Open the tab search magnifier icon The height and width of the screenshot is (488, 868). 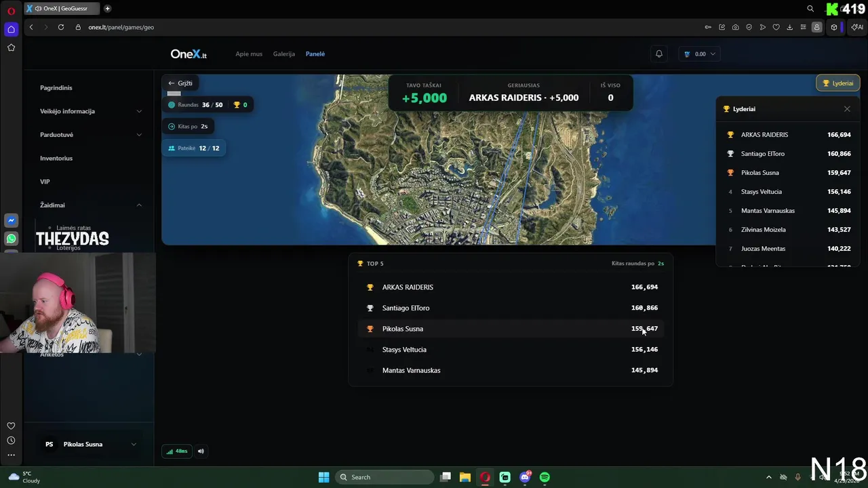[x=810, y=9]
